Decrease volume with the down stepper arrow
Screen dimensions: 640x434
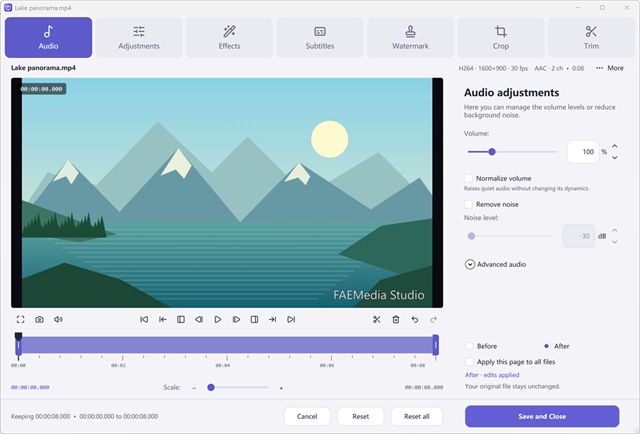(x=615, y=158)
